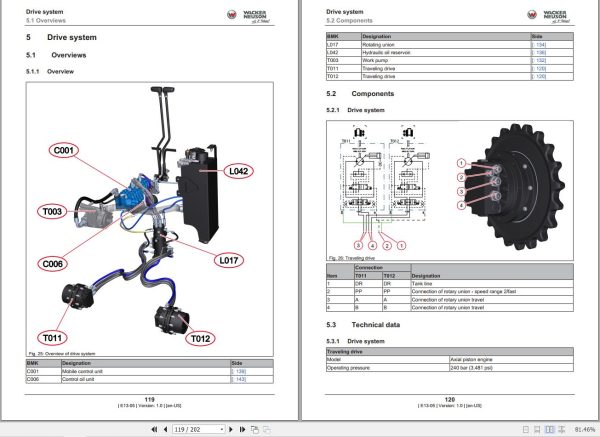Click 'Connection' column header in table
Screen dimensions: 600x437
click(x=383, y=267)
